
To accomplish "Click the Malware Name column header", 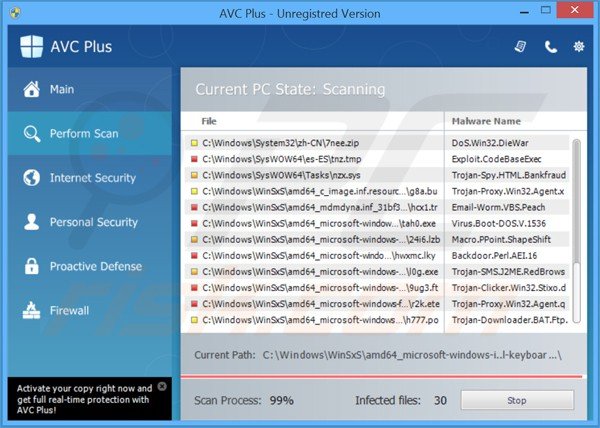I will point(486,121).
